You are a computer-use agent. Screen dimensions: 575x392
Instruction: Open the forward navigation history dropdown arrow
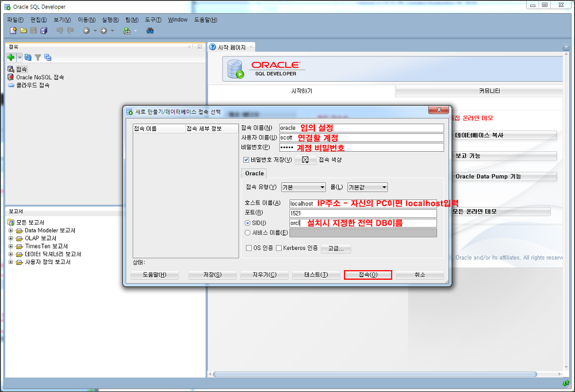[x=112, y=31]
